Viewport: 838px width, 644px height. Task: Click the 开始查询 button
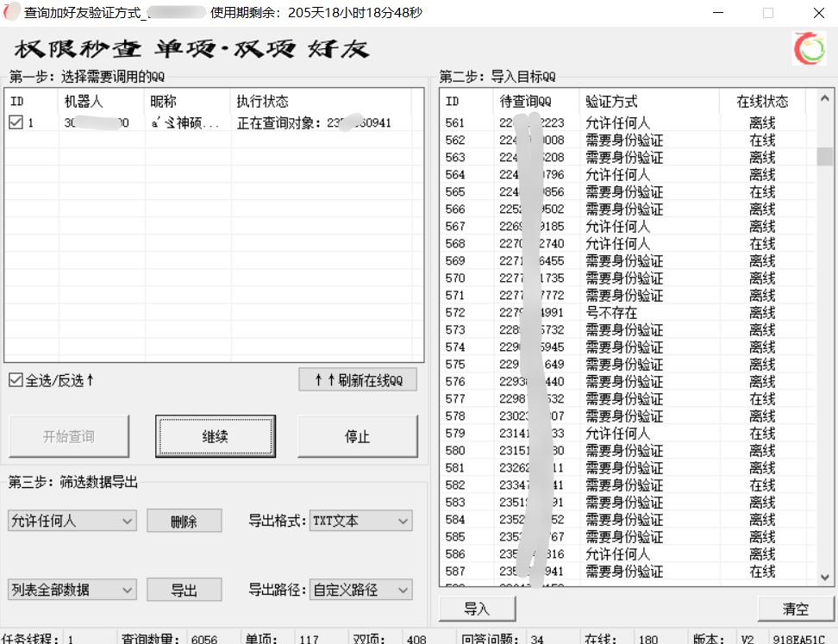click(x=69, y=436)
